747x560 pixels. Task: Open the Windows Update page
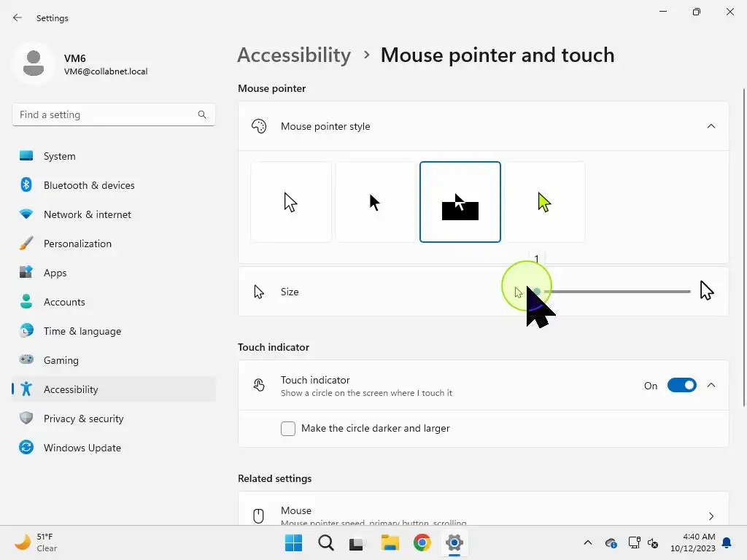[114, 448]
